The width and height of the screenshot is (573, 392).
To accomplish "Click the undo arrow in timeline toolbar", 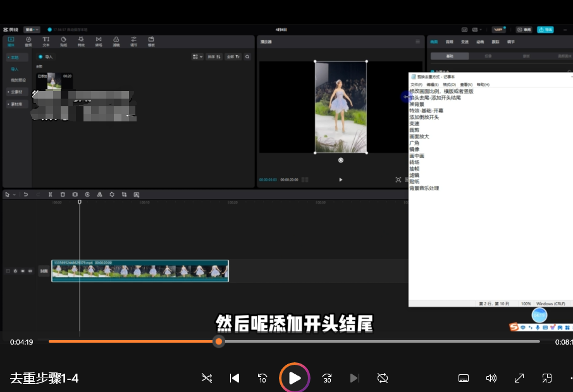I will pyautogui.click(x=26, y=195).
